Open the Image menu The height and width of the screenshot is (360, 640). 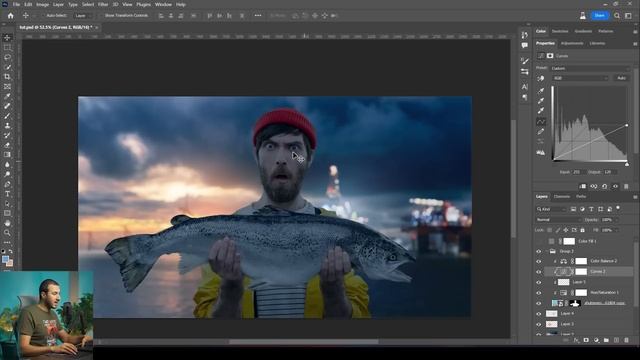tap(42, 4)
